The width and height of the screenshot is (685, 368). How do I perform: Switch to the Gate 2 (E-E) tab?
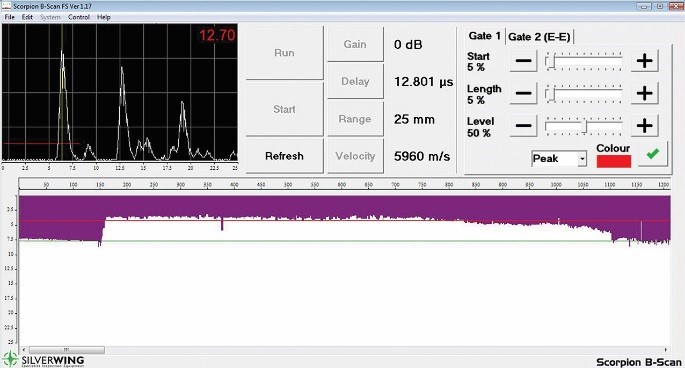[x=539, y=37]
